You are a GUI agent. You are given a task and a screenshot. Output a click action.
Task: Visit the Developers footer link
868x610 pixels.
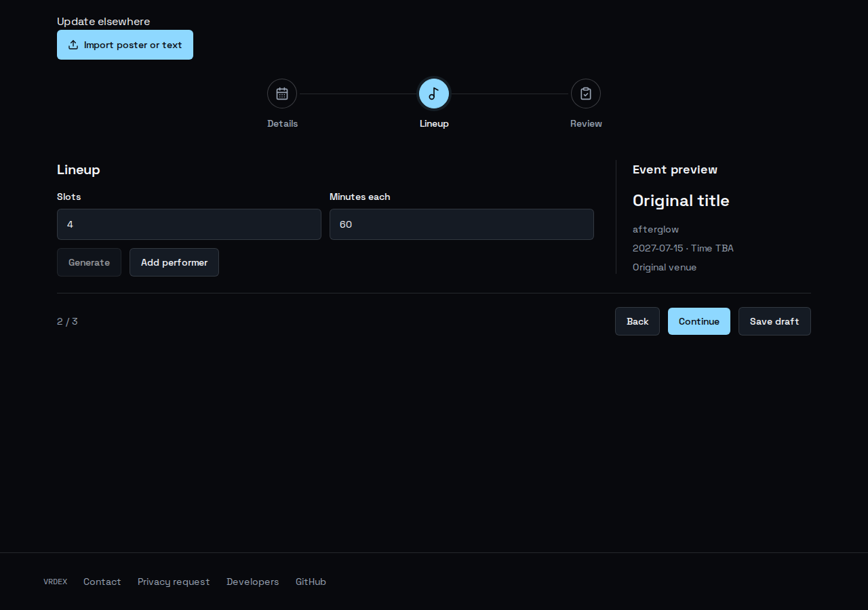point(253,582)
